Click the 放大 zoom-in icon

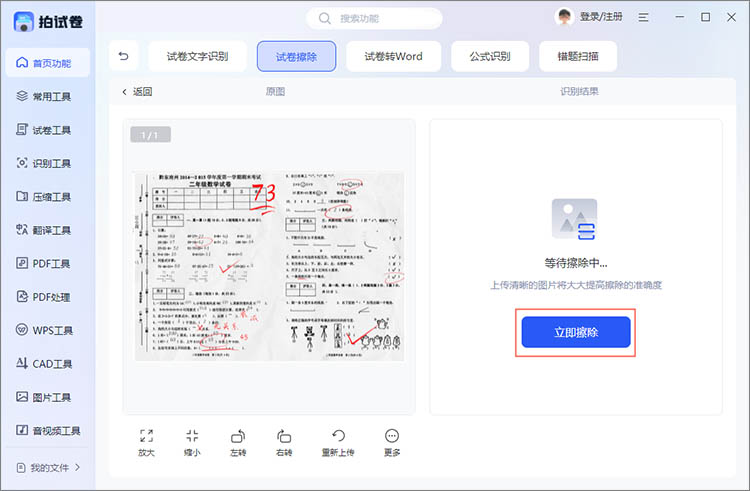[x=146, y=436]
